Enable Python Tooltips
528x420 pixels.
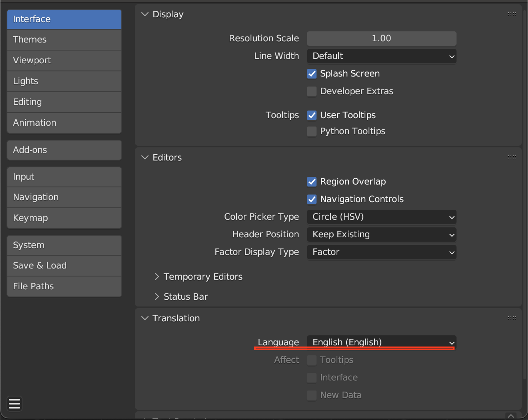click(x=312, y=131)
